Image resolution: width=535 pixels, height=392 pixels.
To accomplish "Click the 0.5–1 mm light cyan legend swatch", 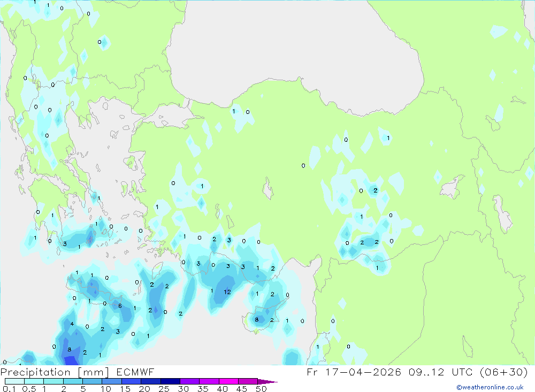I will click(34, 381).
